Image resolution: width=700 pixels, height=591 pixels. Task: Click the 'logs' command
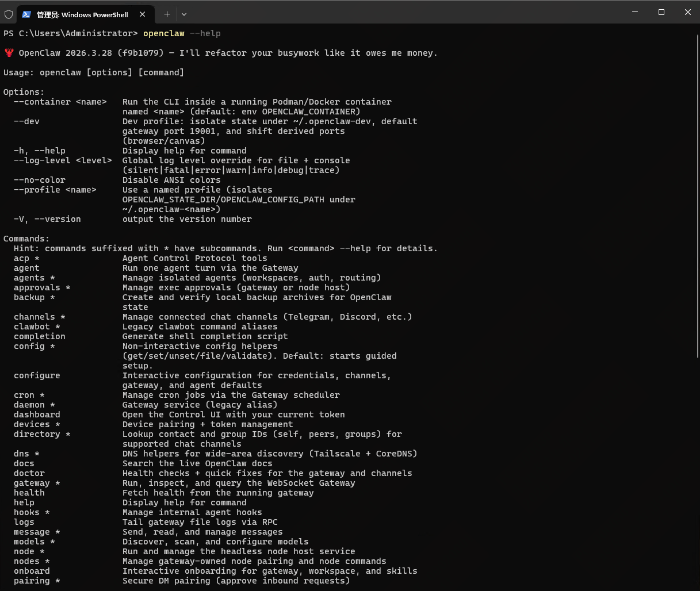[24, 522]
